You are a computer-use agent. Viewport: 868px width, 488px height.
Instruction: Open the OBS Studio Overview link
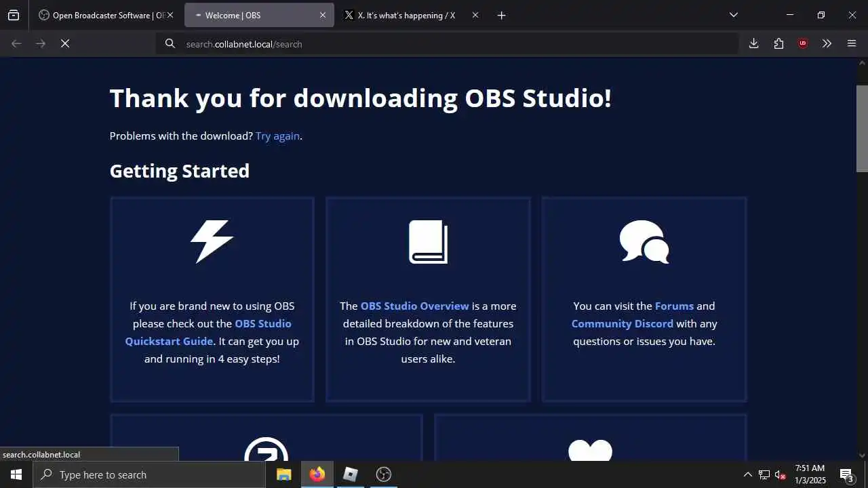click(414, 306)
